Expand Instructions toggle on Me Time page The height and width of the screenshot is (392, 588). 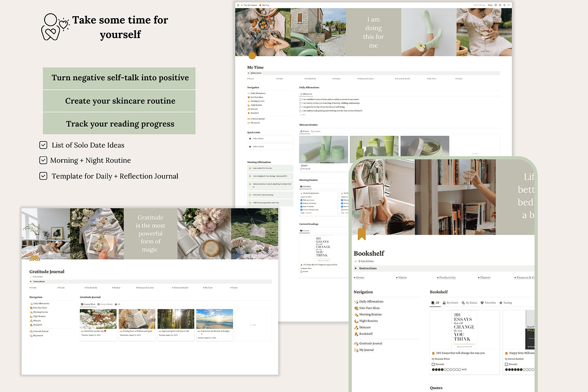tap(248, 73)
